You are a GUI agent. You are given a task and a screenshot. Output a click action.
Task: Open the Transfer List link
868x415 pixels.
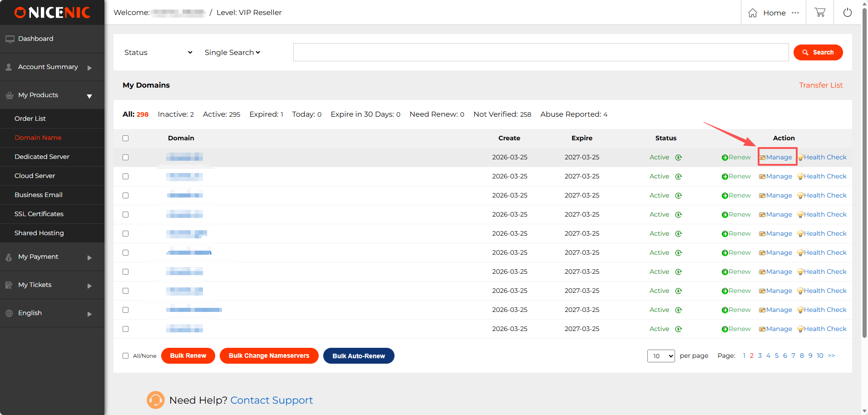tap(821, 85)
